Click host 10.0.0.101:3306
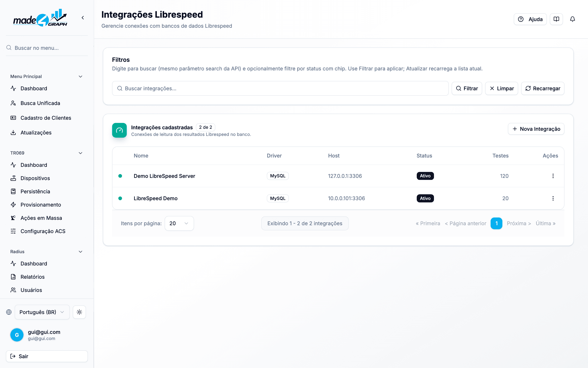The image size is (588, 368). pos(346,198)
